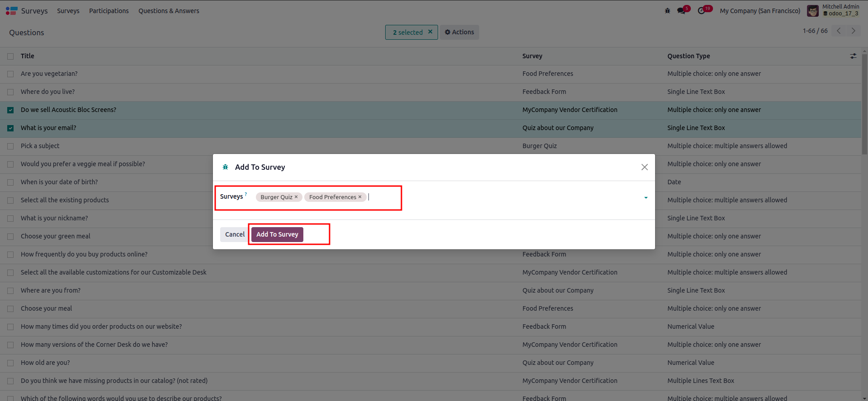Image resolution: width=868 pixels, height=401 pixels.
Task: Open the Actions dropdown menu
Action: coord(459,32)
